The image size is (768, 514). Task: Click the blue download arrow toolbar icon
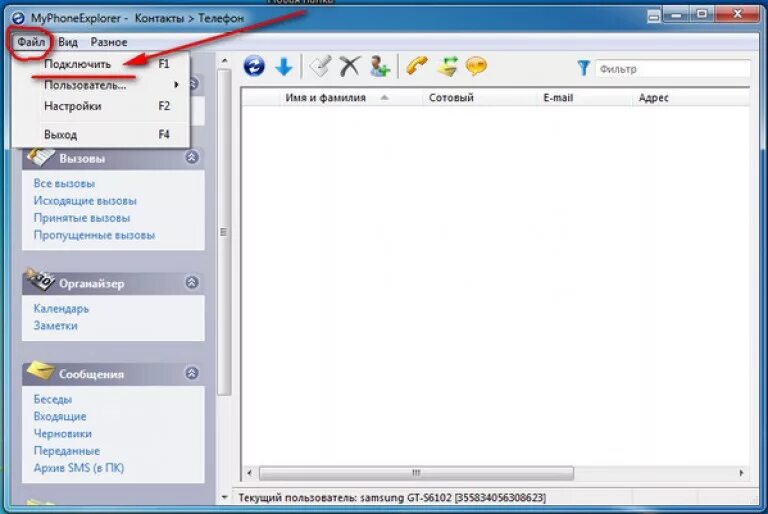click(x=284, y=67)
